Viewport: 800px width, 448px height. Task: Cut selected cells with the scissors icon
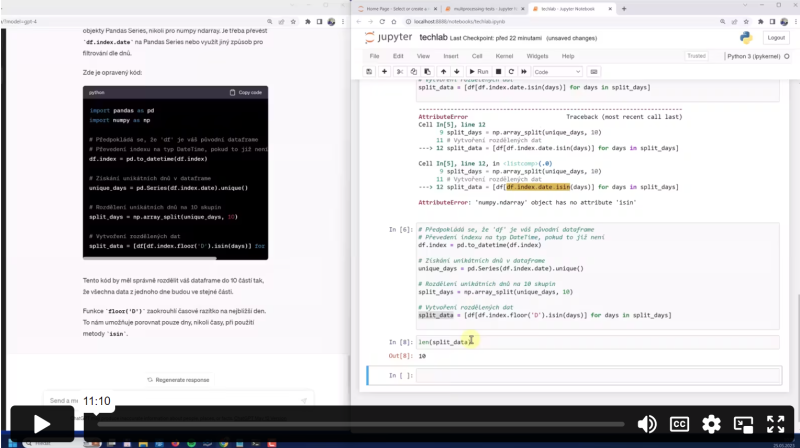400,72
